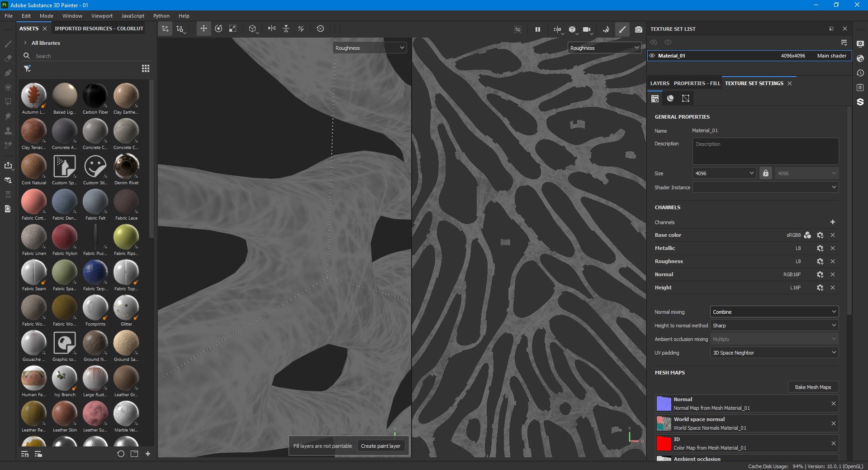Toggle visibility eye of Material_01 texture set
868x470 pixels.
[x=652, y=56]
